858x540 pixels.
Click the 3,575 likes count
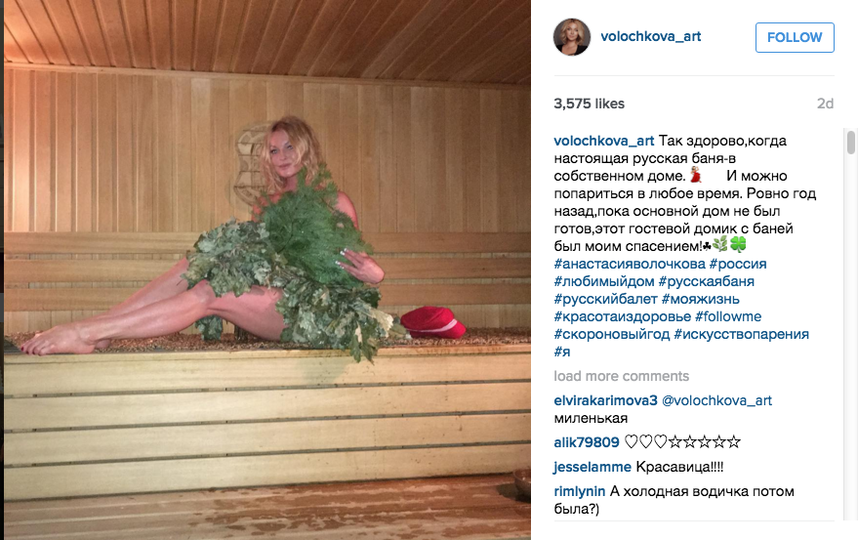tap(589, 103)
